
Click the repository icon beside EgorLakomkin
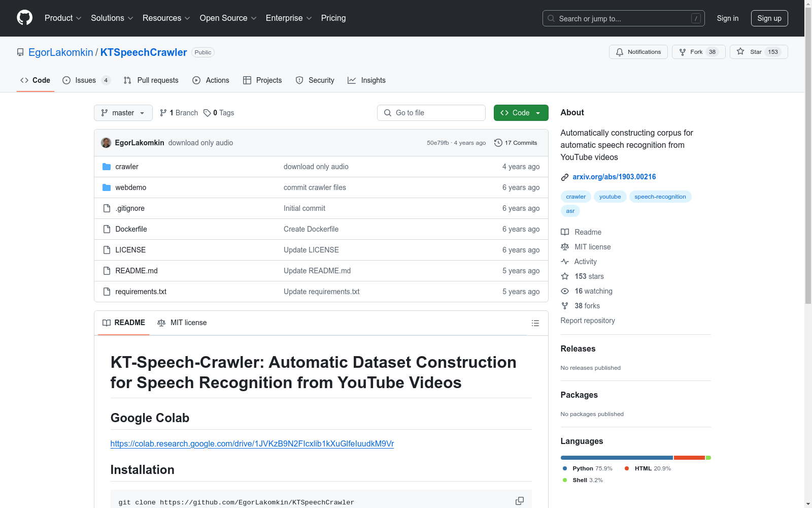[x=20, y=52]
